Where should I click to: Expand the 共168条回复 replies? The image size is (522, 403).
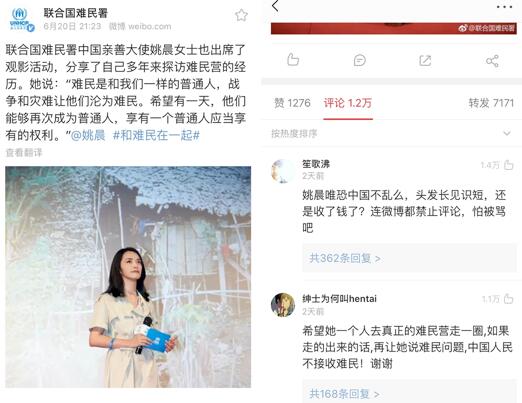click(344, 394)
